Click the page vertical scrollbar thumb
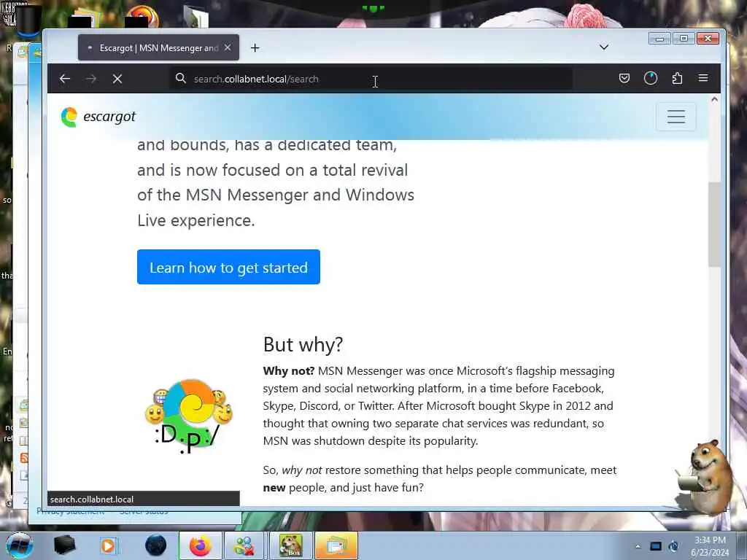The image size is (747, 560). click(x=713, y=224)
